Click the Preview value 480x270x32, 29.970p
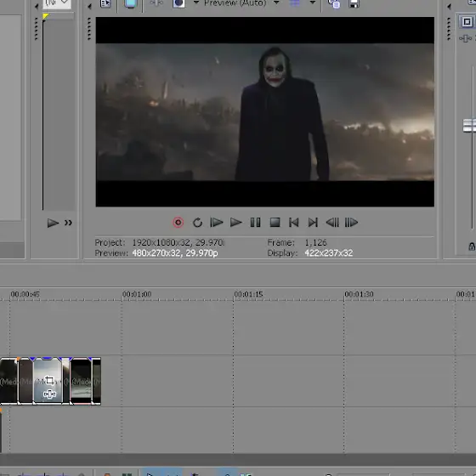Screen dimensions: 476x476 (175, 253)
